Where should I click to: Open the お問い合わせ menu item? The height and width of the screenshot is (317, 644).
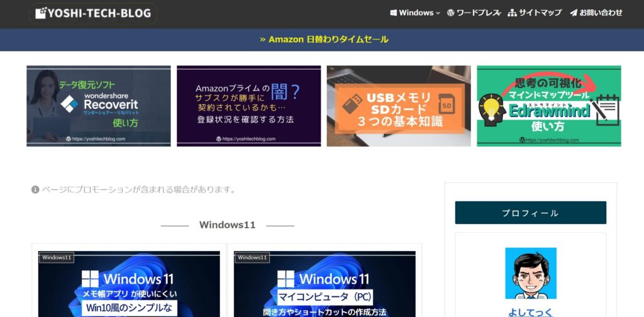pyautogui.click(x=601, y=13)
